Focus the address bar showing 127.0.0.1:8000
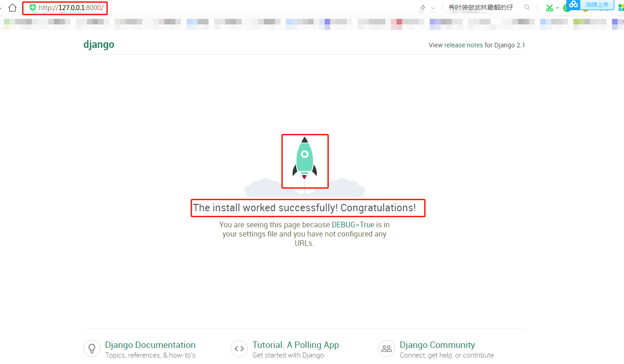624x364 pixels. point(71,8)
